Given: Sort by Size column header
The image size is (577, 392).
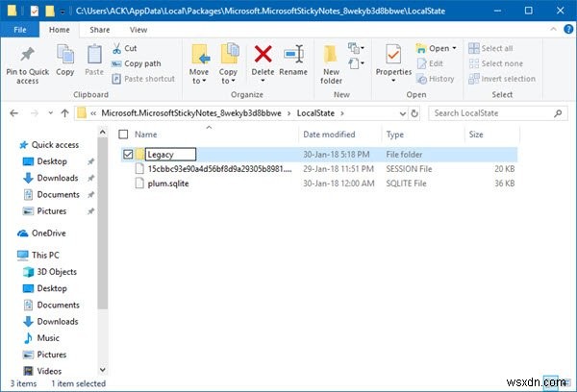Looking at the screenshot, I should coord(476,135).
